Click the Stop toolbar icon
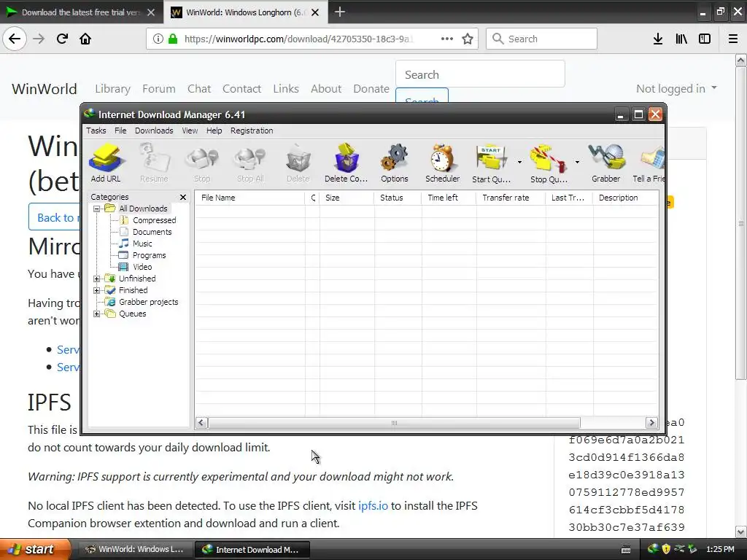 [202, 163]
